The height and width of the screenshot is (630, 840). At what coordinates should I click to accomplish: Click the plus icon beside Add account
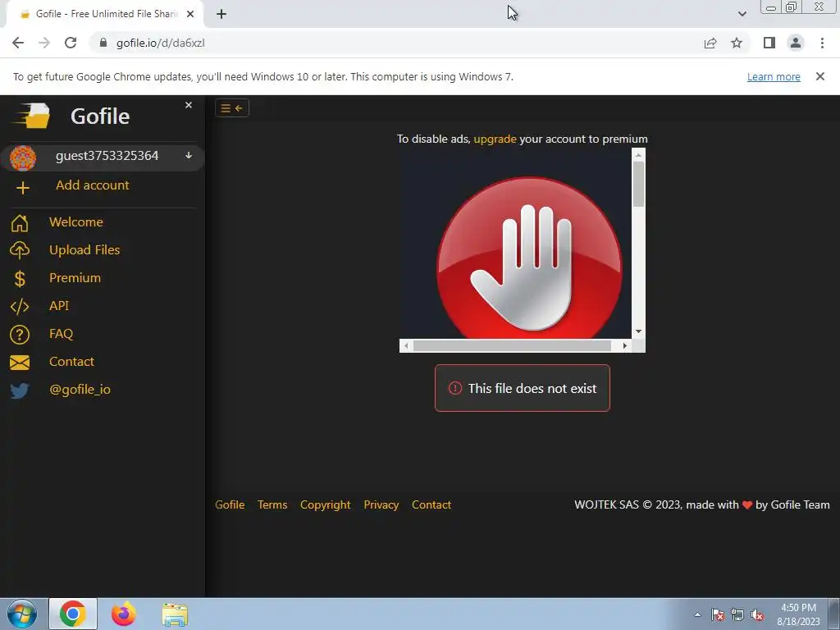point(22,188)
